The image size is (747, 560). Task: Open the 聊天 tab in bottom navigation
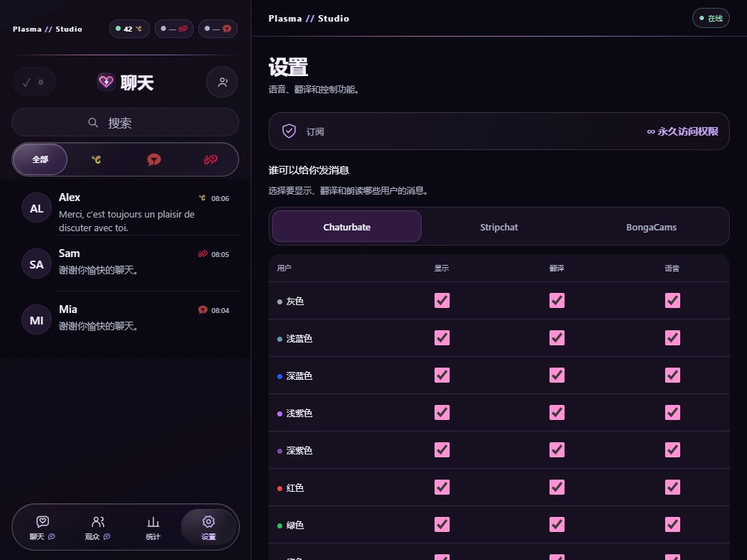(x=42, y=527)
